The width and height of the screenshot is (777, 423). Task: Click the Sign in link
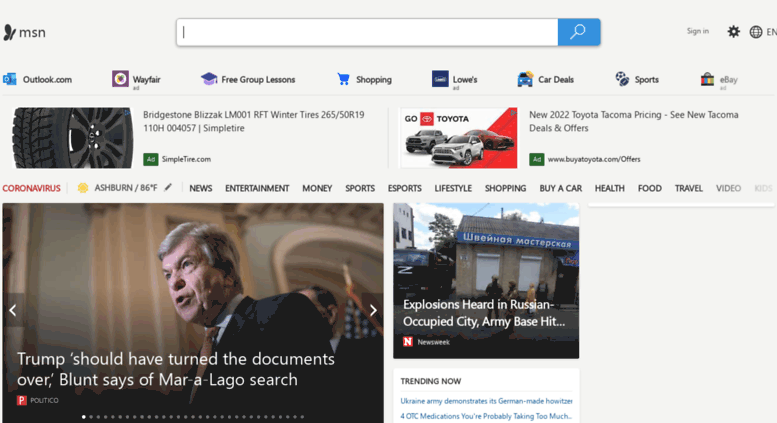click(698, 31)
